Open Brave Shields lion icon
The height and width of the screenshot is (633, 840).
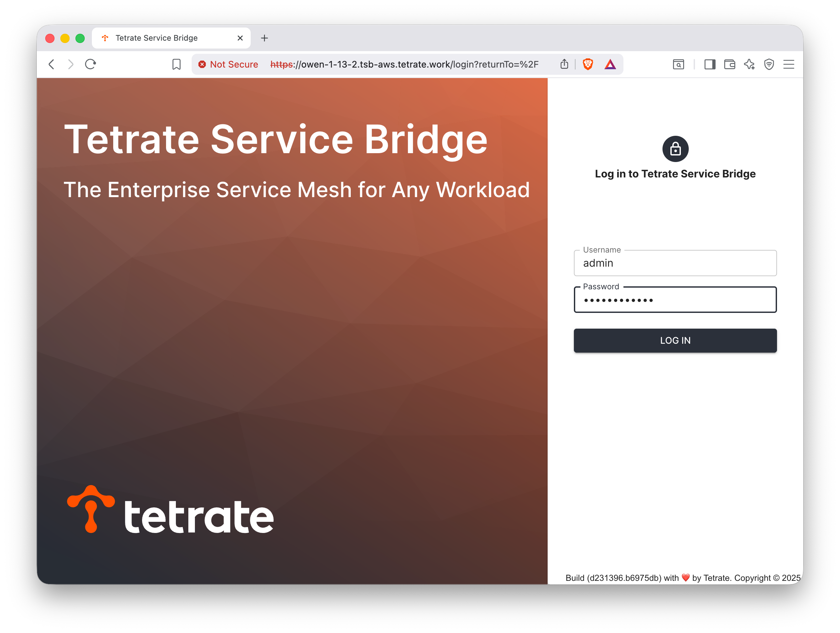coord(588,64)
